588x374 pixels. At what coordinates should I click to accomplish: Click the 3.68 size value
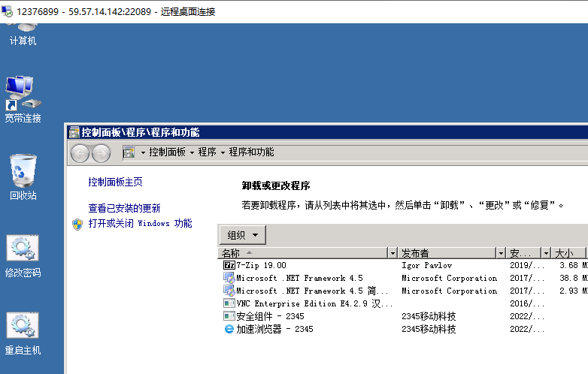[x=569, y=265]
